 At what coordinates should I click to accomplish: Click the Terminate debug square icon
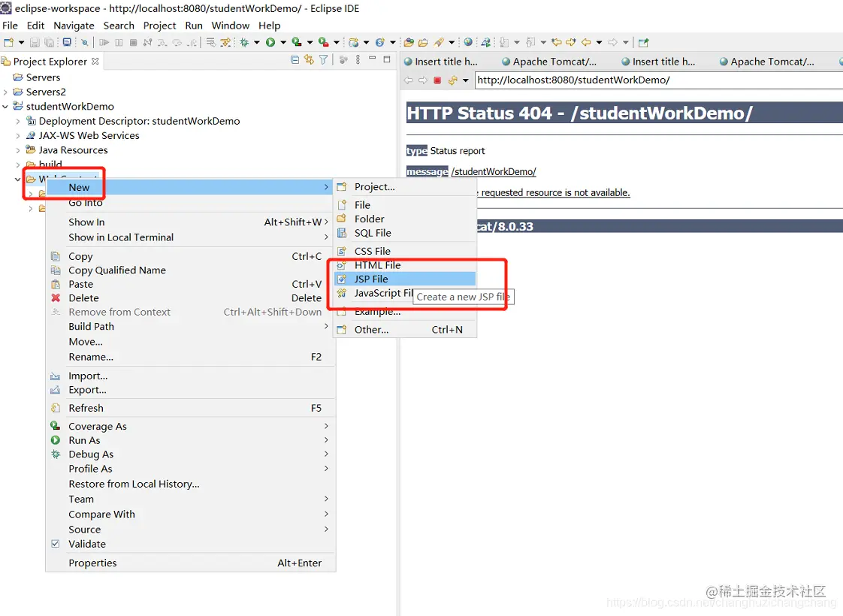click(x=133, y=43)
